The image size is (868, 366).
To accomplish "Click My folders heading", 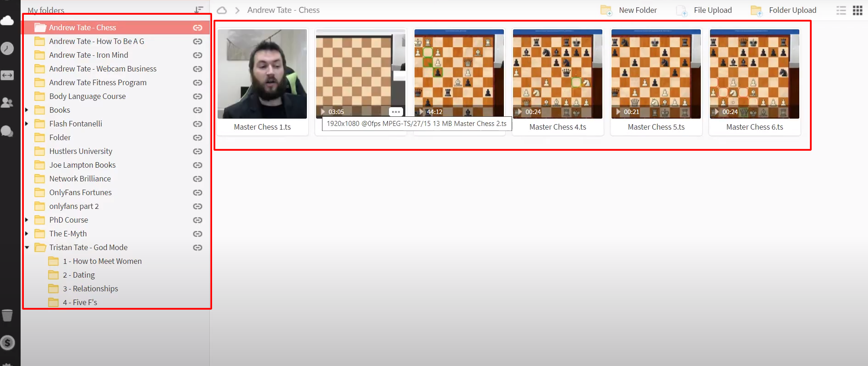I will coord(46,10).
